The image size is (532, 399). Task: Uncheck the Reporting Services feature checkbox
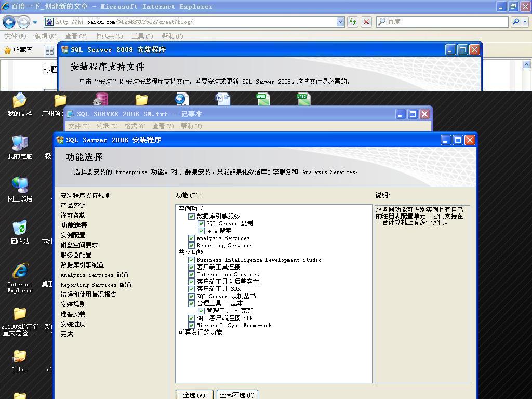coord(192,245)
